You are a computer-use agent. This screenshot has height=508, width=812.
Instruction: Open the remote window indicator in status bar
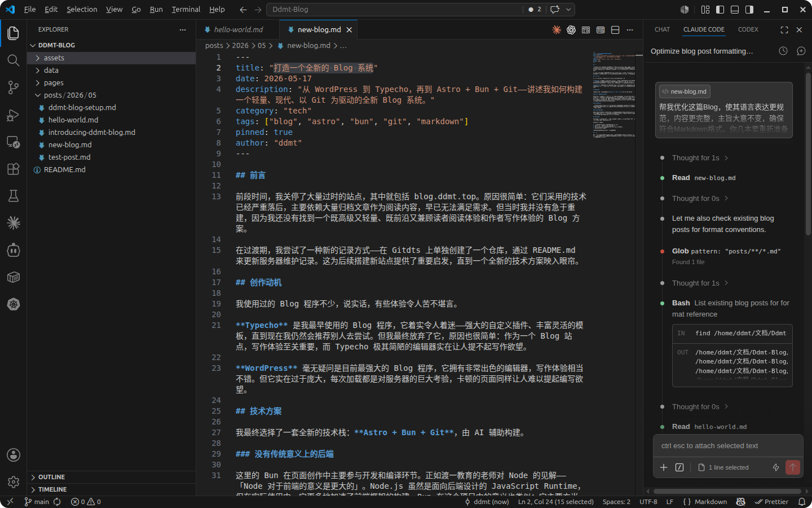click(x=10, y=502)
